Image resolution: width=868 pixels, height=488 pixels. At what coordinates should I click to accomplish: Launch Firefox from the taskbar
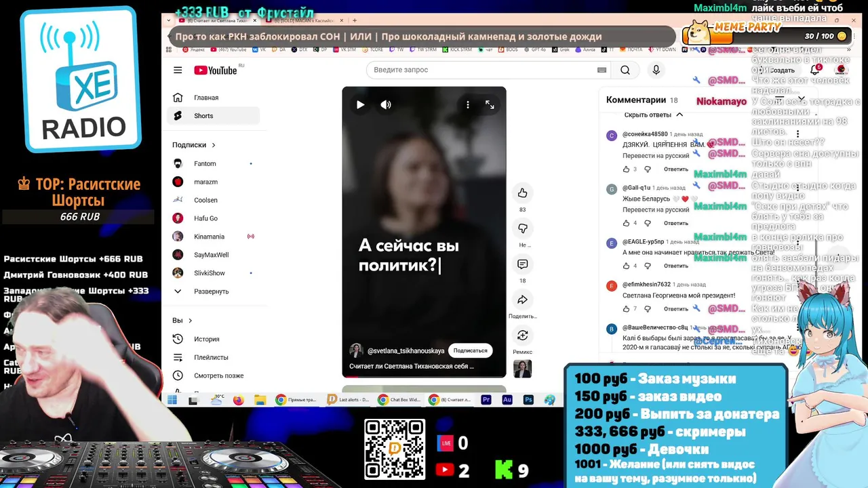point(238,400)
